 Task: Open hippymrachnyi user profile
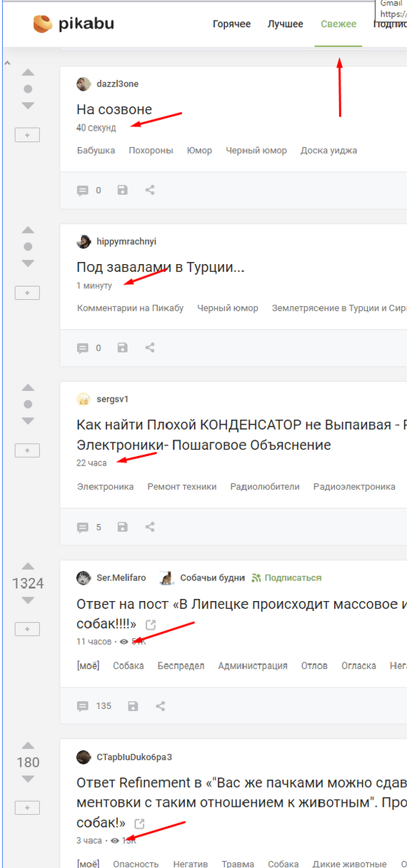pyautogui.click(x=126, y=242)
